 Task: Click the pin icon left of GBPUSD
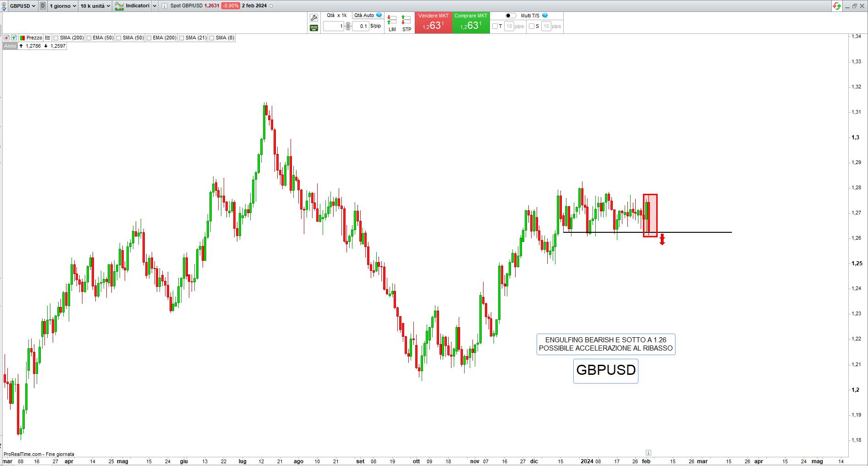click(4, 6)
